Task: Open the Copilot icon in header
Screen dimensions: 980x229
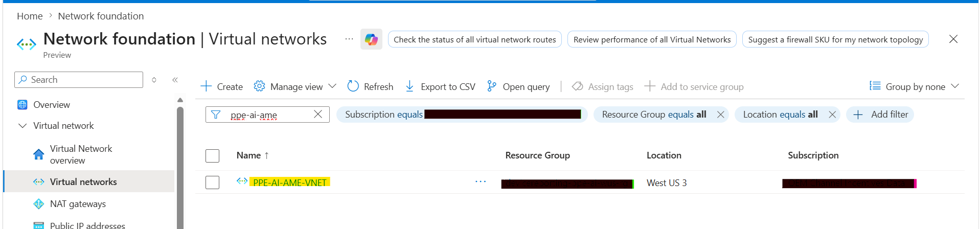Action: point(371,39)
